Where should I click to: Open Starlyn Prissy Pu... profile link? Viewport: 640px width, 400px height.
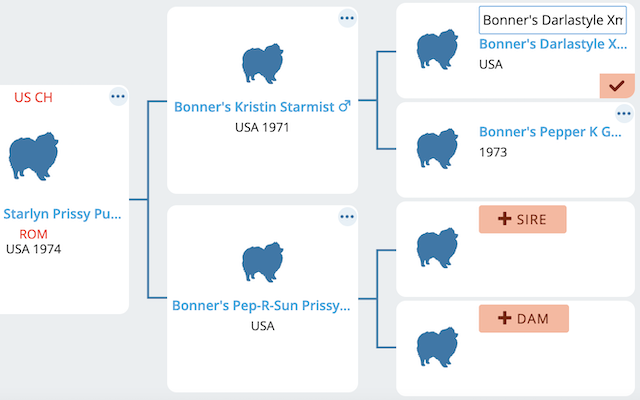pos(62,214)
